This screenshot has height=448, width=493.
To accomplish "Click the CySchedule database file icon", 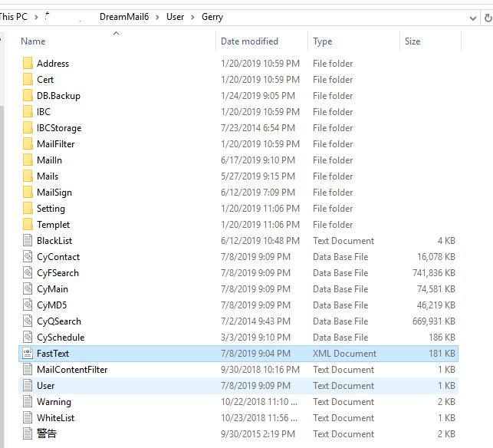I will (x=28, y=337).
